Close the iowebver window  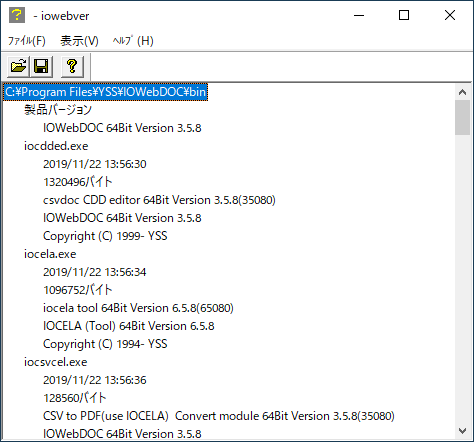click(x=450, y=15)
